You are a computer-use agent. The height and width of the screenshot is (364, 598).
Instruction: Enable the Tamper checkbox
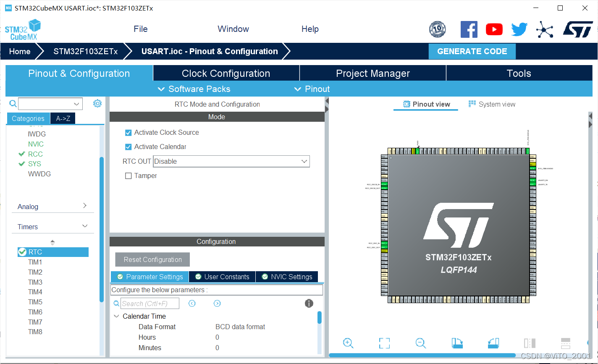(x=129, y=176)
